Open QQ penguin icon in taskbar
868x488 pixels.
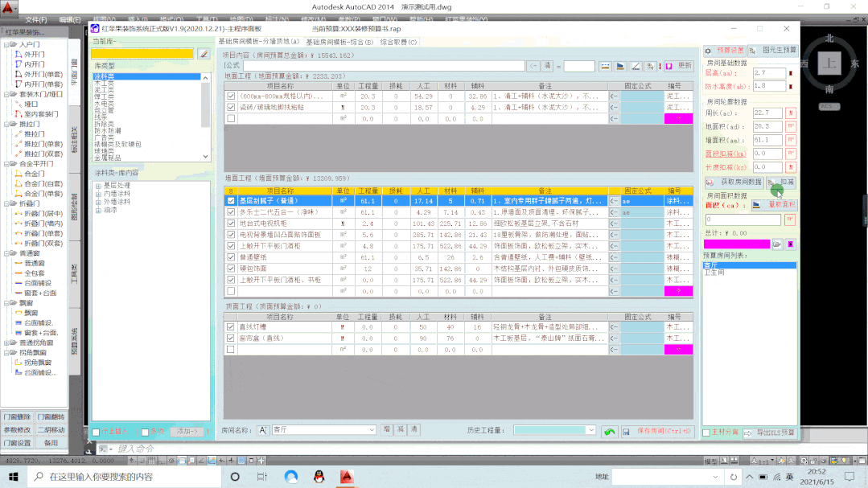coord(318,477)
